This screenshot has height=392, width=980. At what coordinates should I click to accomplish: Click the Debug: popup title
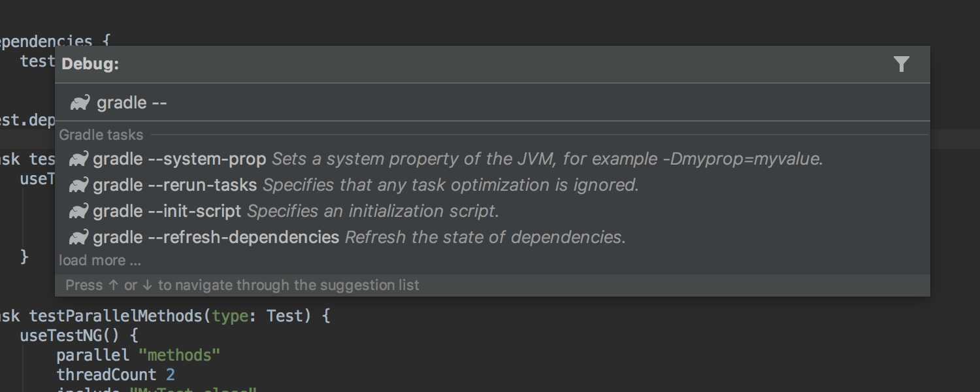point(90,64)
